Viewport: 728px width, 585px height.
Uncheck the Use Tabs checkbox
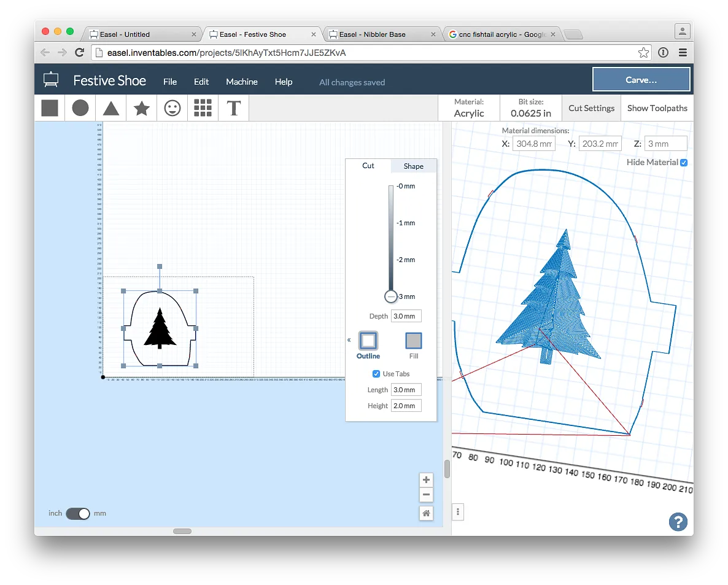pos(376,374)
